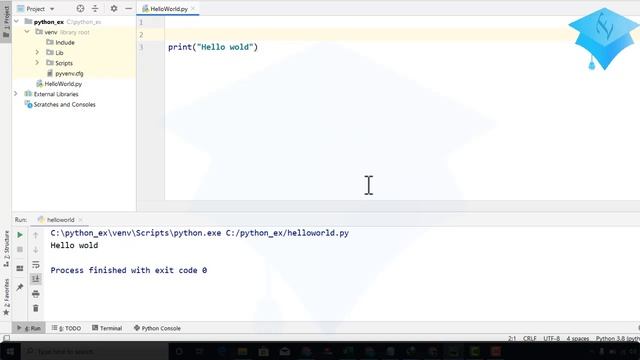Click the print icon in Run panel
The width and height of the screenshot is (640, 360).
pos(36,293)
